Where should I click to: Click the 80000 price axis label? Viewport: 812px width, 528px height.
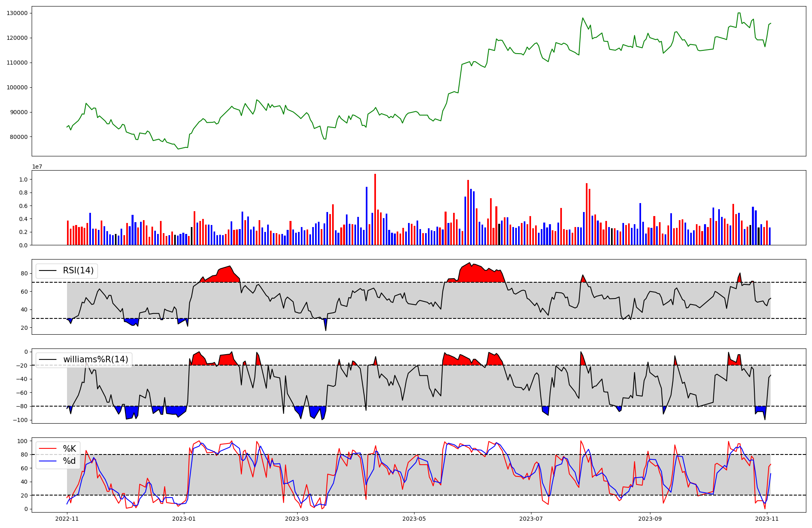(19, 137)
